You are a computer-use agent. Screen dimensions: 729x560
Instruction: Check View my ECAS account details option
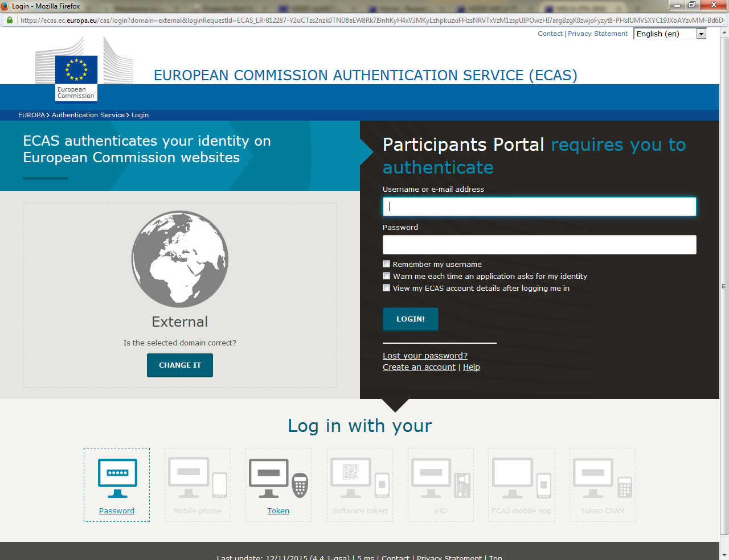(386, 288)
